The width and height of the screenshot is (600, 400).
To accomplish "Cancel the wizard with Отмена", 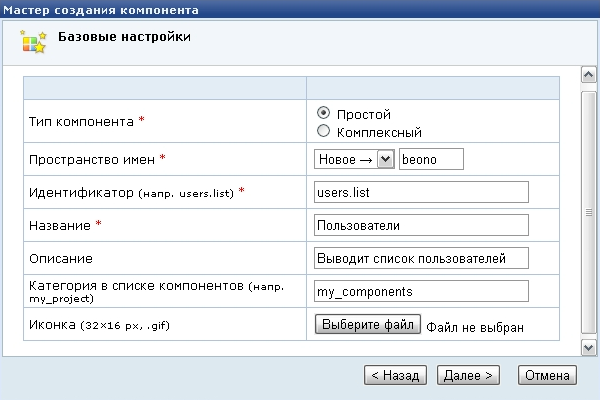I will [547, 375].
